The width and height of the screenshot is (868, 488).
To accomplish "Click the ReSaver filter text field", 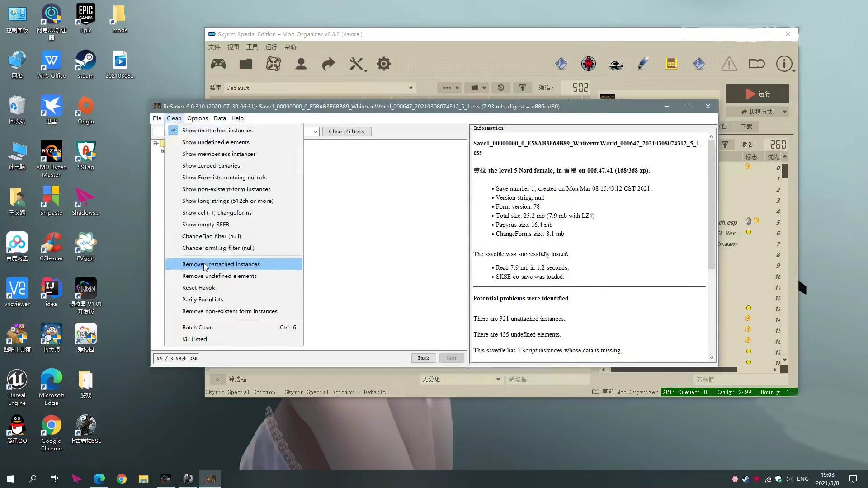I will click(x=159, y=131).
